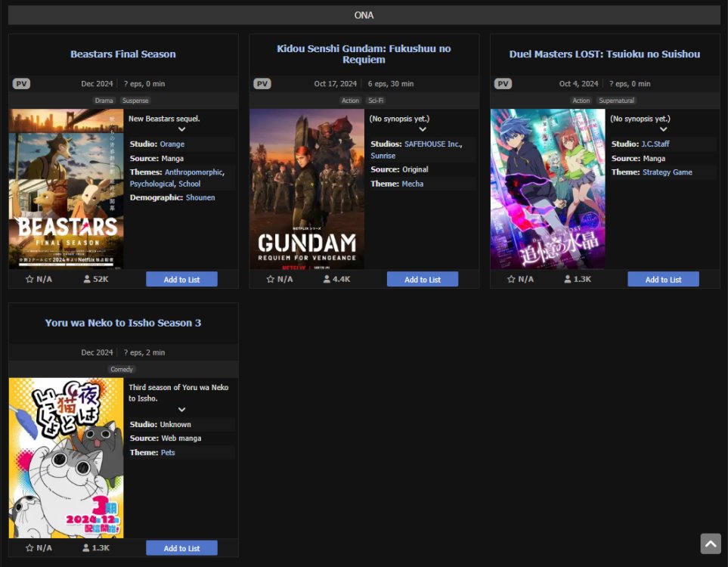Click the scroll-to-top arrow icon
This screenshot has width=728, height=567.
coord(710,544)
